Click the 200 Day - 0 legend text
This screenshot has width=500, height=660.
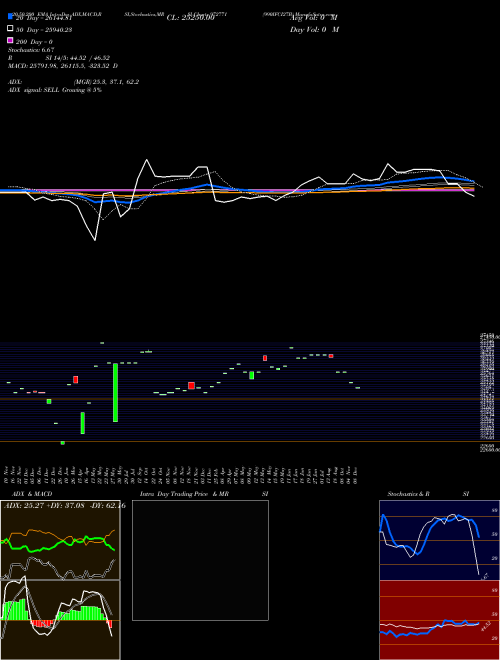(x=34, y=42)
